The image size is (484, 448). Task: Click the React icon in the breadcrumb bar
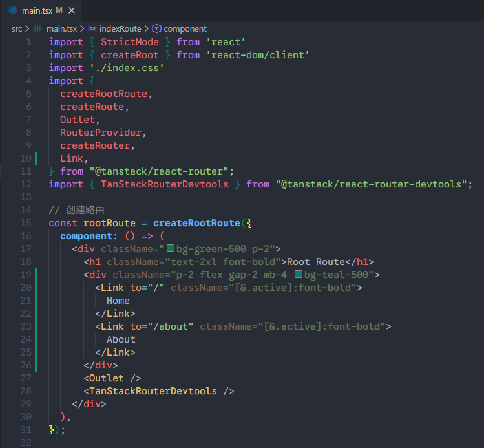click(38, 28)
